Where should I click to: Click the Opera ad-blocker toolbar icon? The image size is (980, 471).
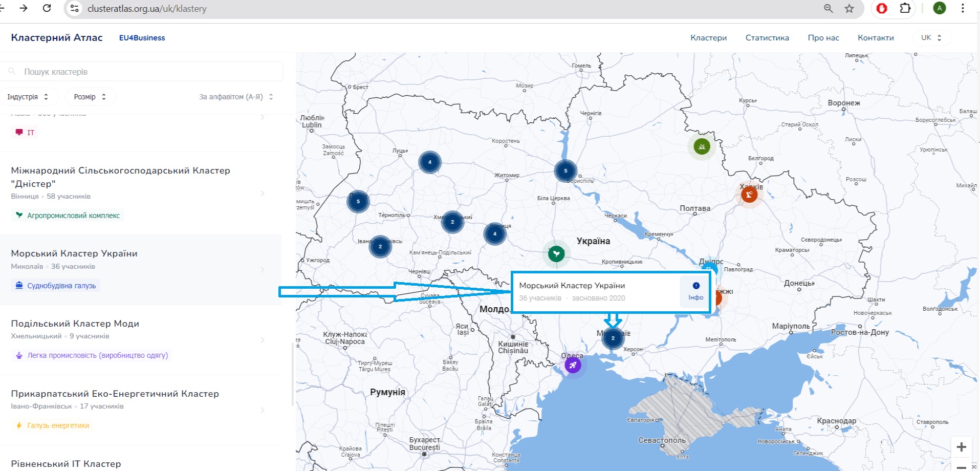(x=881, y=8)
